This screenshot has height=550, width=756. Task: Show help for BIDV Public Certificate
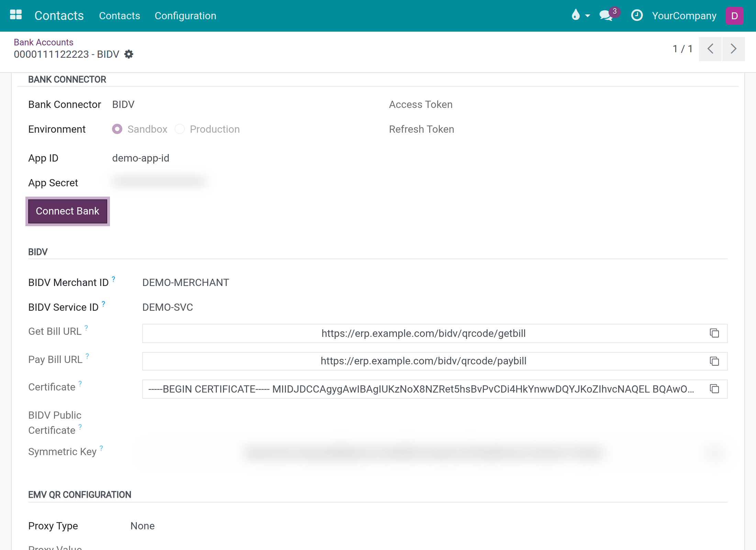click(x=80, y=427)
